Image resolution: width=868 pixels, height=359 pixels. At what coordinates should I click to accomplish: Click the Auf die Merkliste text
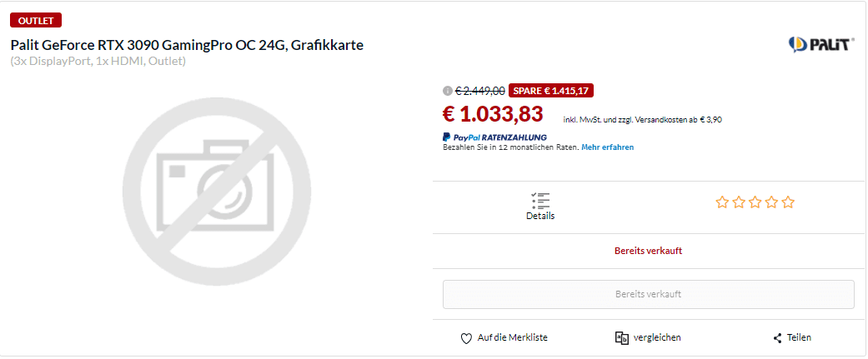click(512, 338)
